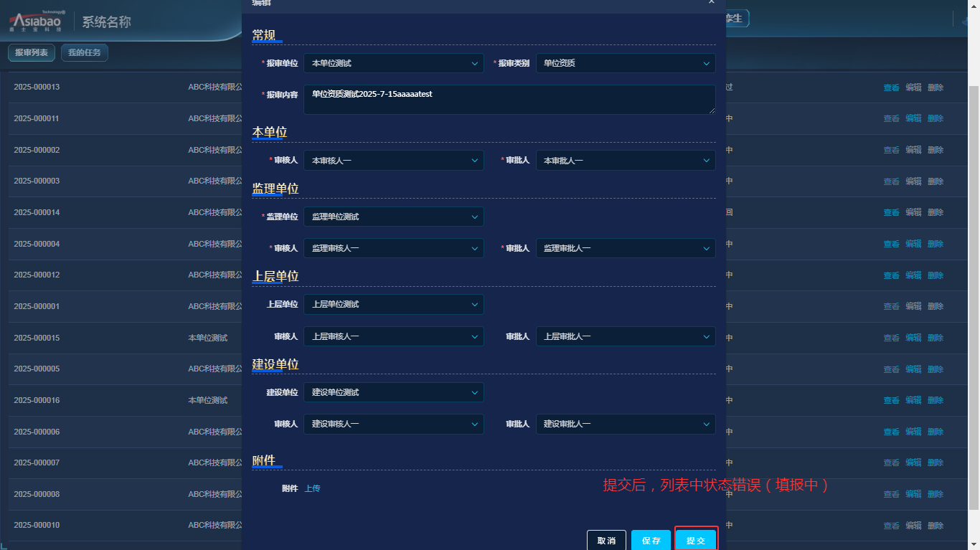Click 编辑 for row 2025-000002

click(x=913, y=150)
